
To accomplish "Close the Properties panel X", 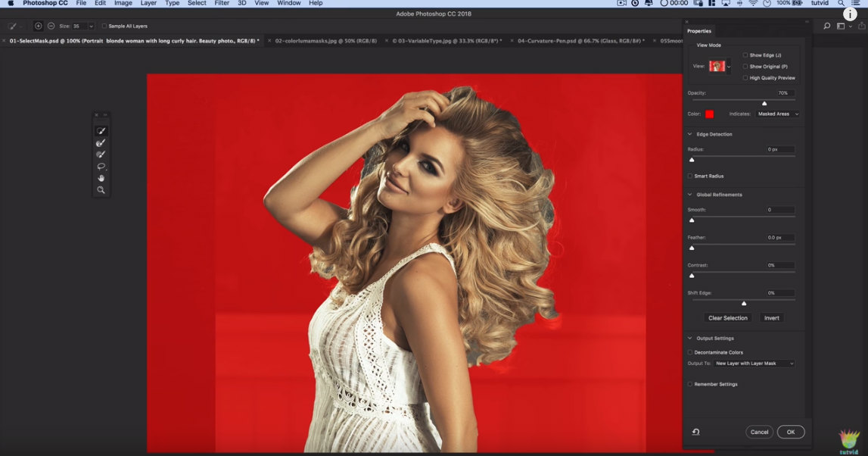I will 687,22.
